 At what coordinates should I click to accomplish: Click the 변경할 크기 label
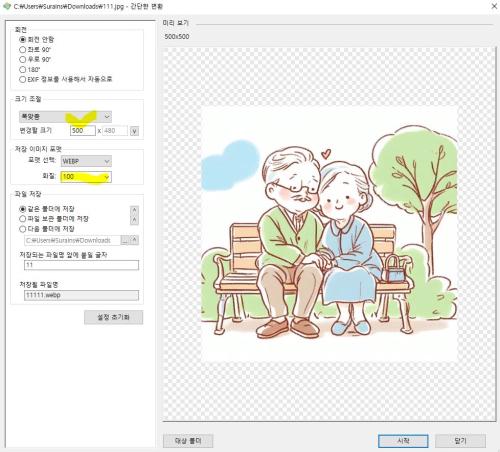tap(36, 130)
